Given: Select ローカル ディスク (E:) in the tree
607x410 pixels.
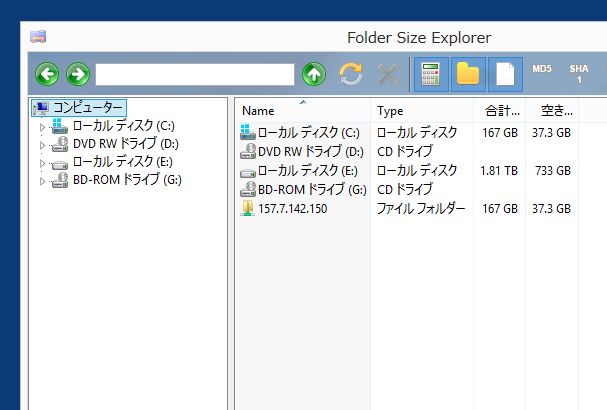Looking at the screenshot, I should pyautogui.click(x=123, y=161).
